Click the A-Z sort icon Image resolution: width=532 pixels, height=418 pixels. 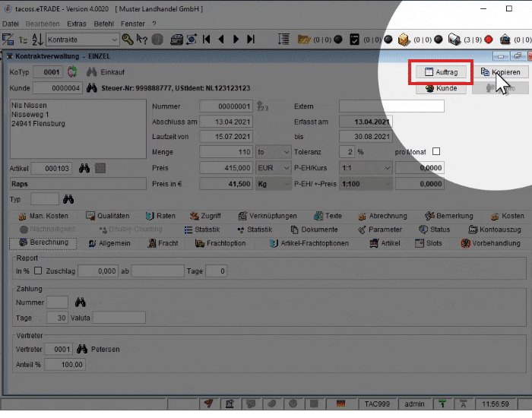37,40
